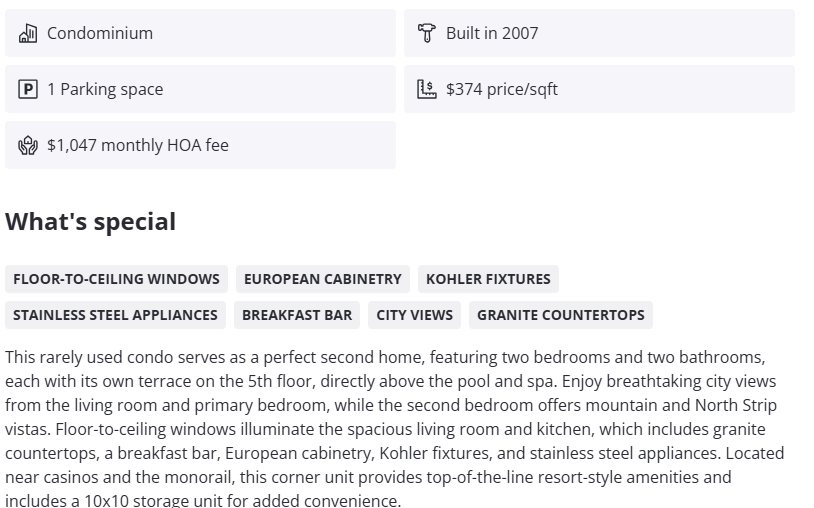Click the City Views tag
This screenshot has height=508, width=814.
pyautogui.click(x=414, y=315)
